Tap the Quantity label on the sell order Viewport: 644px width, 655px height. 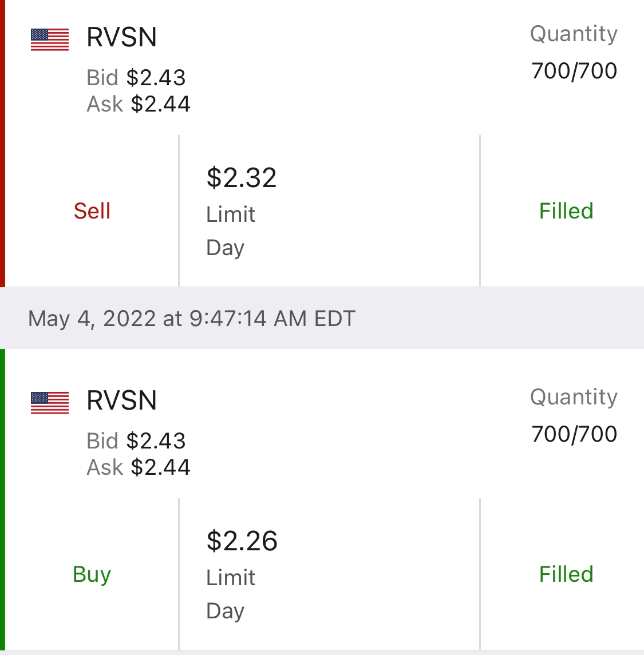pos(574,34)
